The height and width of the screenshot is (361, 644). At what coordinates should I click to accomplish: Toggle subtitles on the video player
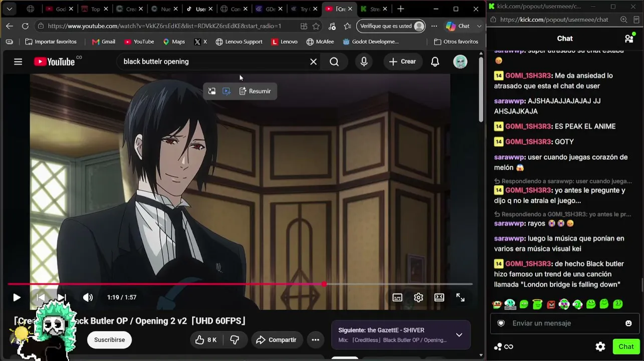[x=397, y=297]
